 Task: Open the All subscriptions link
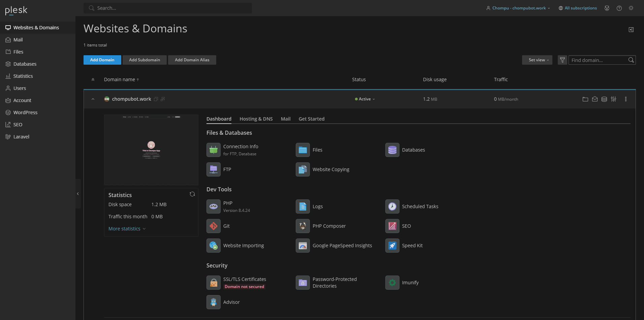pos(578,8)
